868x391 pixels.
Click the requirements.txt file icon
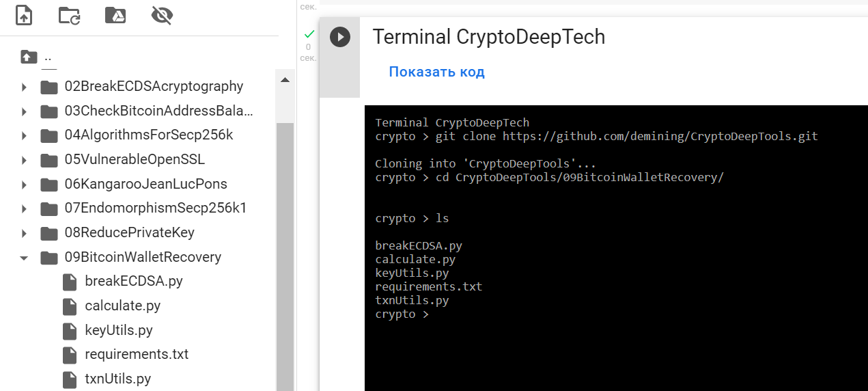tap(70, 355)
